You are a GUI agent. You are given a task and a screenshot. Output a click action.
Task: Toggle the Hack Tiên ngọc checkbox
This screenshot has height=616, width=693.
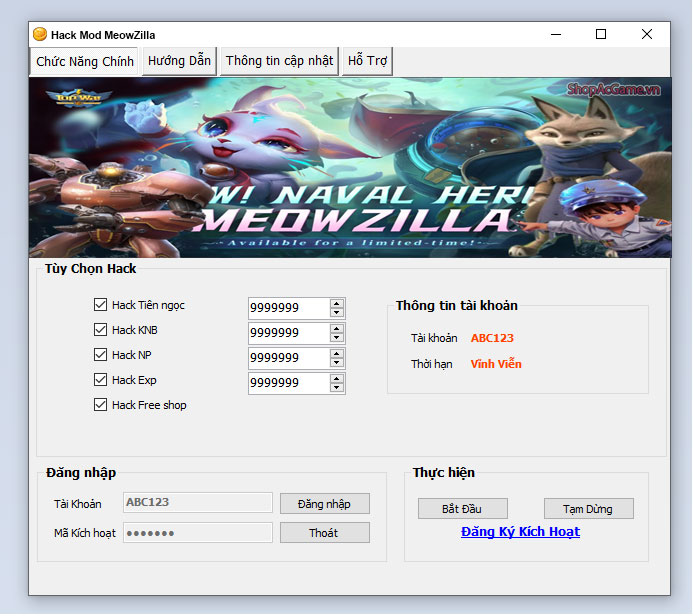tap(100, 304)
